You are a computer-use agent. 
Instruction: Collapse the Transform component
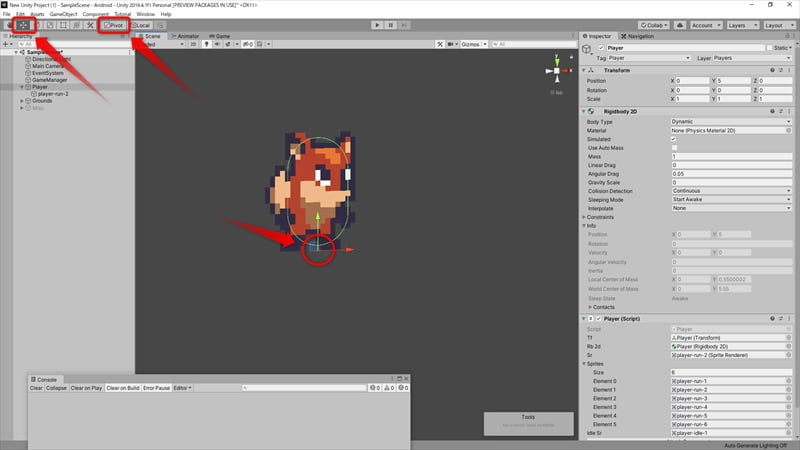coord(584,70)
